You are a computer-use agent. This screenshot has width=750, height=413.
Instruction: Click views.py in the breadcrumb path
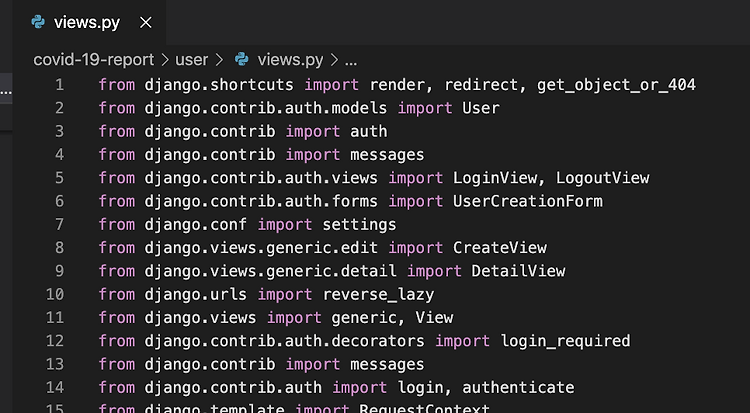(290, 60)
